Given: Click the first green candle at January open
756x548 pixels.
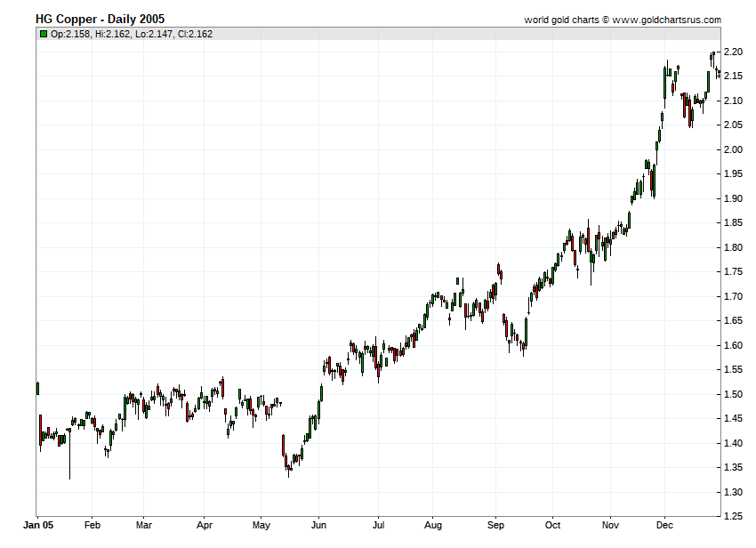Looking at the screenshot, I should [x=37, y=388].
